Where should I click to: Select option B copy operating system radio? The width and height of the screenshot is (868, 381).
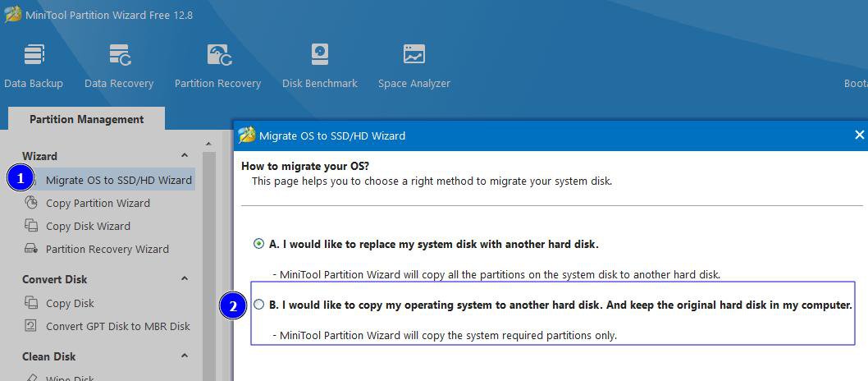click(258, 305)
